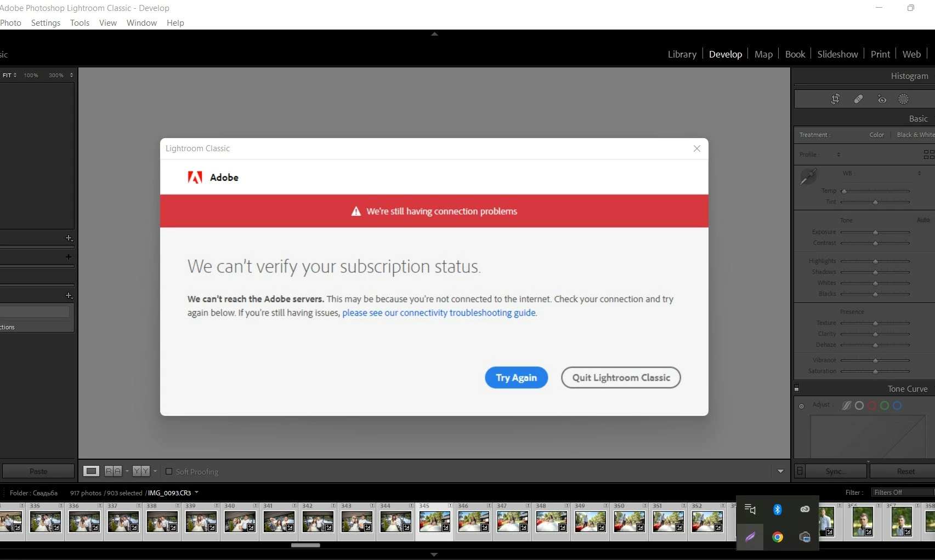
Task: Click the plus icon above the 'ctions' row
Action: pyautogui.click(x=69, y=296)
